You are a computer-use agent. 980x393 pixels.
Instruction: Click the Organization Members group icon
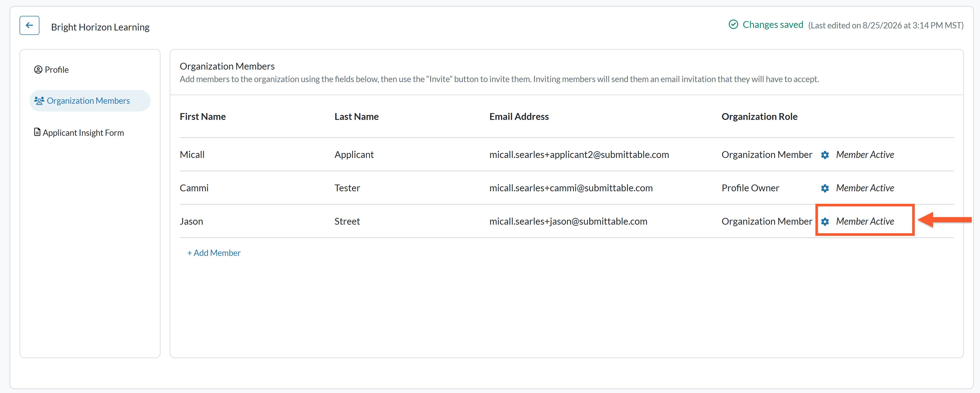[x=39, y=101]
